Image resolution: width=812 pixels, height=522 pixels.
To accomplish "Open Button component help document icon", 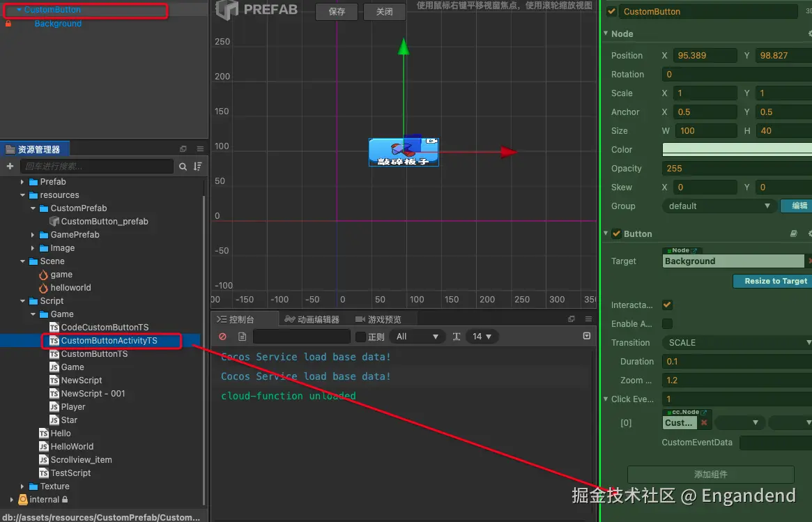I will click(x=793, y=233).
